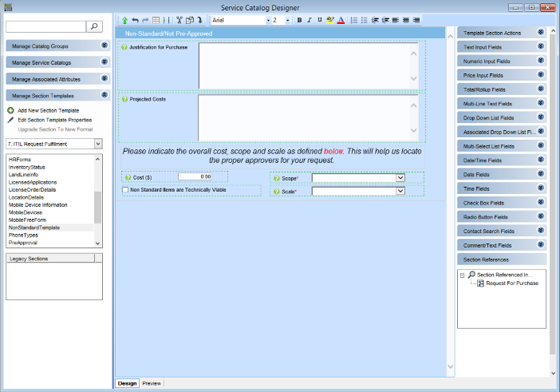
Task: Insert a numbered list
Action: click(354, 20)
